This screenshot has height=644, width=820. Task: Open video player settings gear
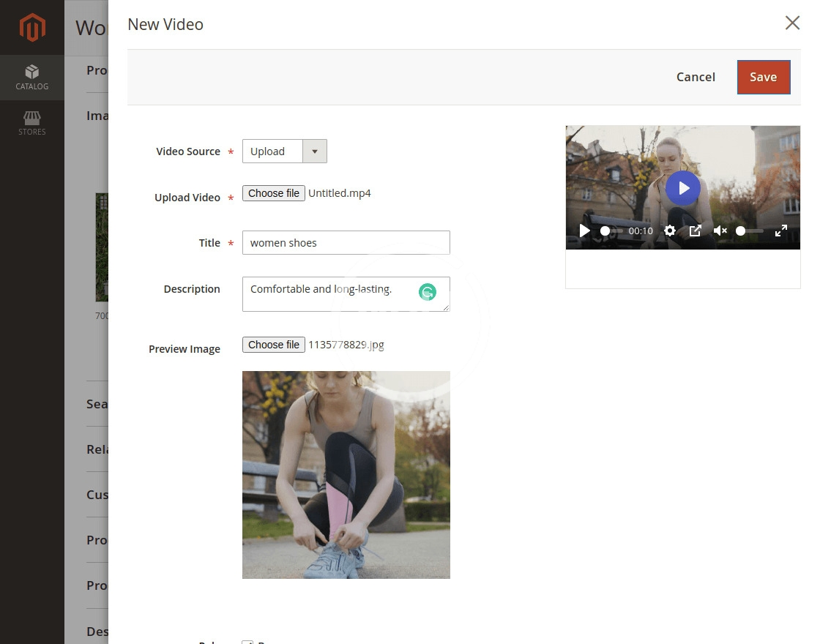(669, 231)
